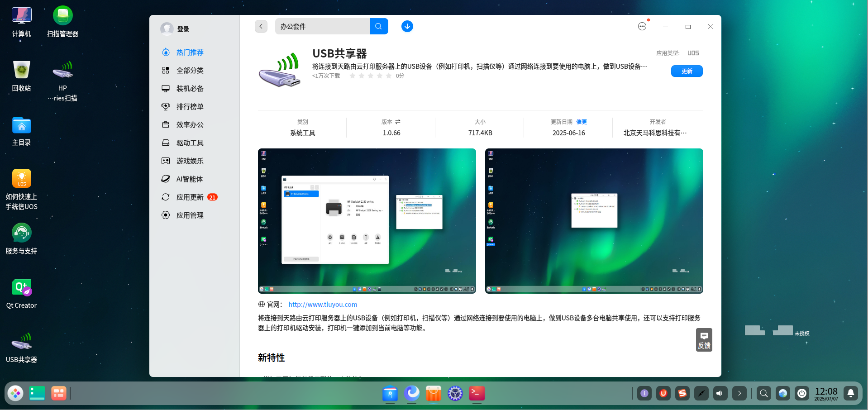Image resolution: width=868 pixels, height=410 pixels.
Task: Click the search magnifier icon in the store
Action: (x=379, y=26)
